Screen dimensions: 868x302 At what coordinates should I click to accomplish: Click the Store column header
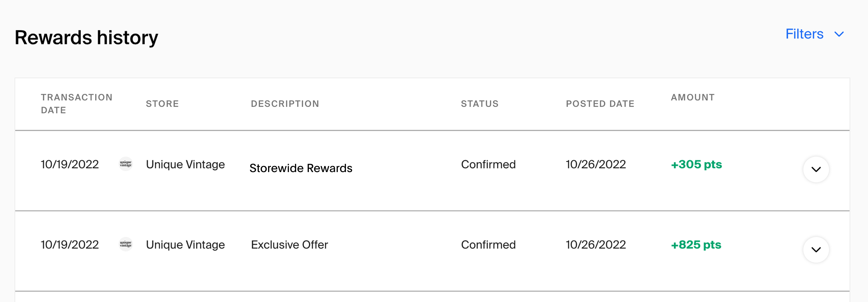(x=162, y=104)
